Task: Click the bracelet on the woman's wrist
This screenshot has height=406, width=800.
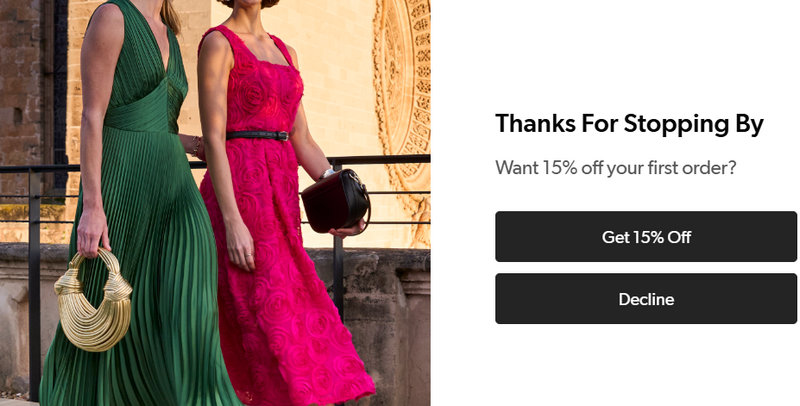Action: tap(196, 146)
